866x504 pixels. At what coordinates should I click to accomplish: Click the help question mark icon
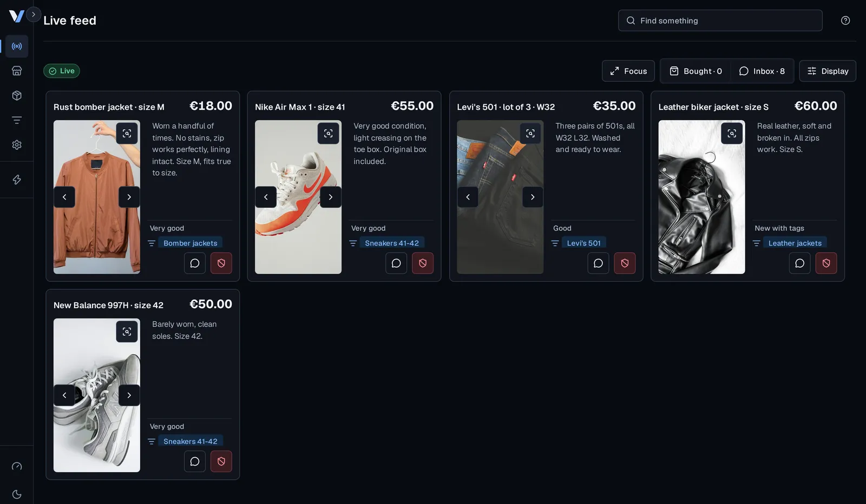(845, 21)
